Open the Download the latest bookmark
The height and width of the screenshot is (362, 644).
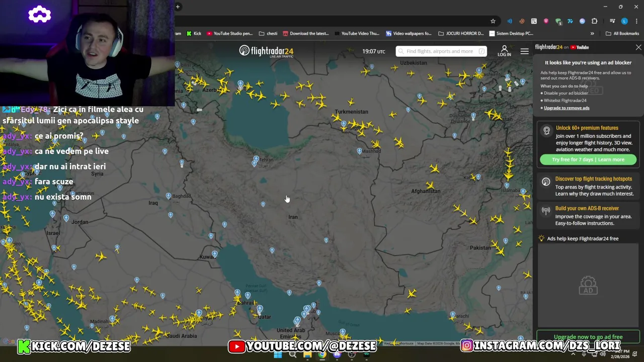click(x=305, y=34)
